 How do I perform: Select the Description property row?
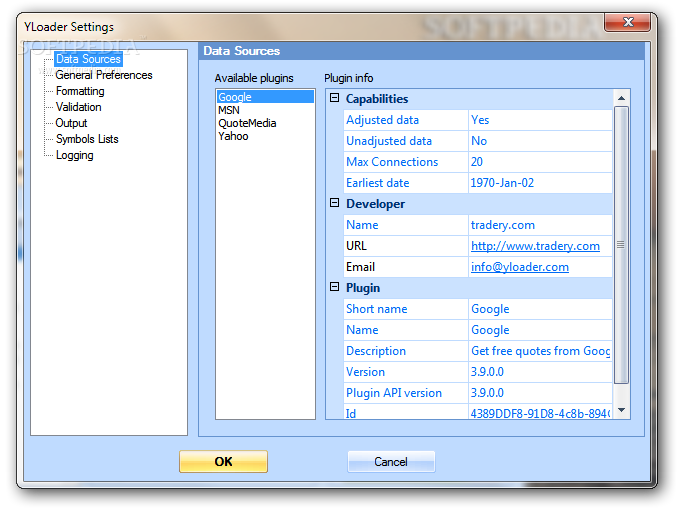(x=478, y=351)
